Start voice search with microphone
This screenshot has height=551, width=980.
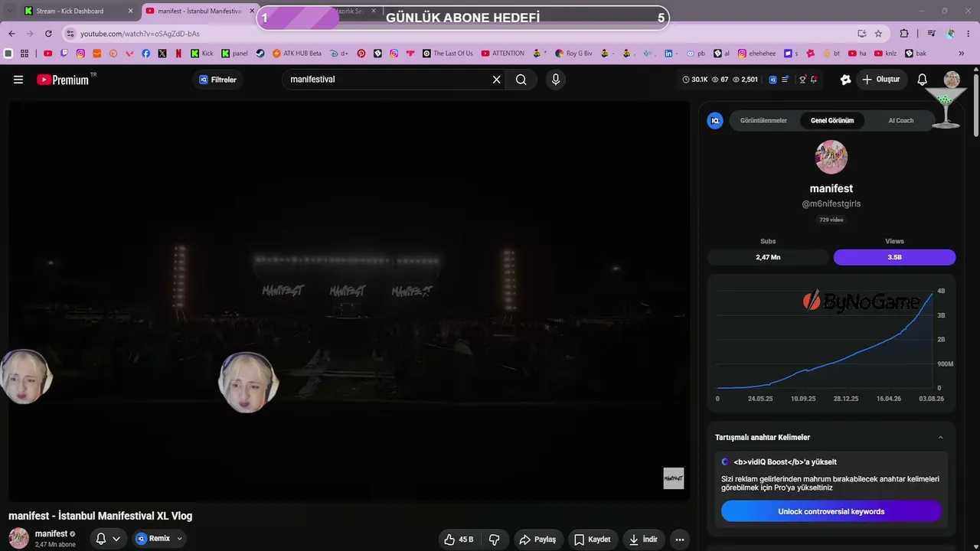click(x=556, y=80)
